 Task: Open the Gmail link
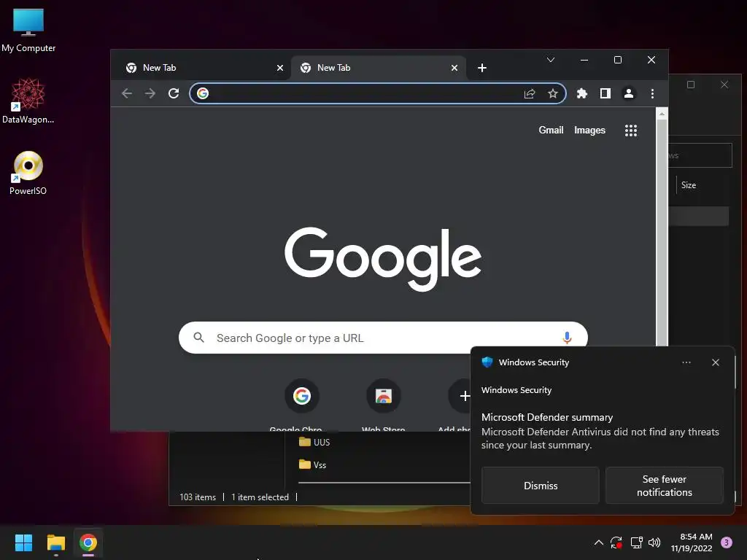click(x=551, y=130)
